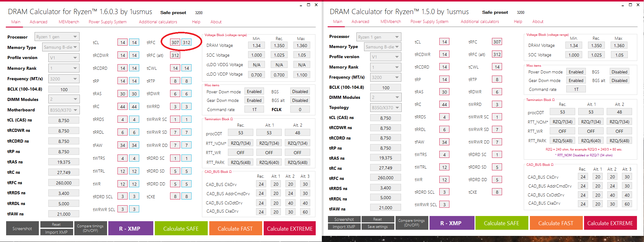Screen dimensions: 644x242
Task: Expand Processor dropdown in 1.5.0 window
Action: pyautogui.click(x=379, y=37)
